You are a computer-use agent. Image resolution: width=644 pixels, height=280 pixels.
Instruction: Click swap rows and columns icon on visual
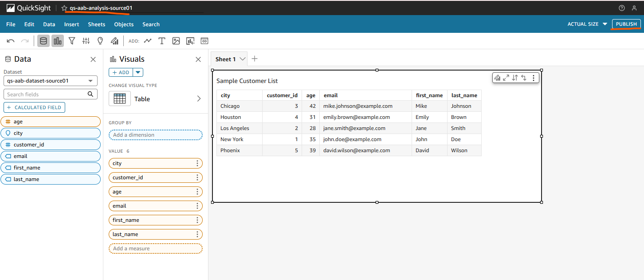click(524, 78)
